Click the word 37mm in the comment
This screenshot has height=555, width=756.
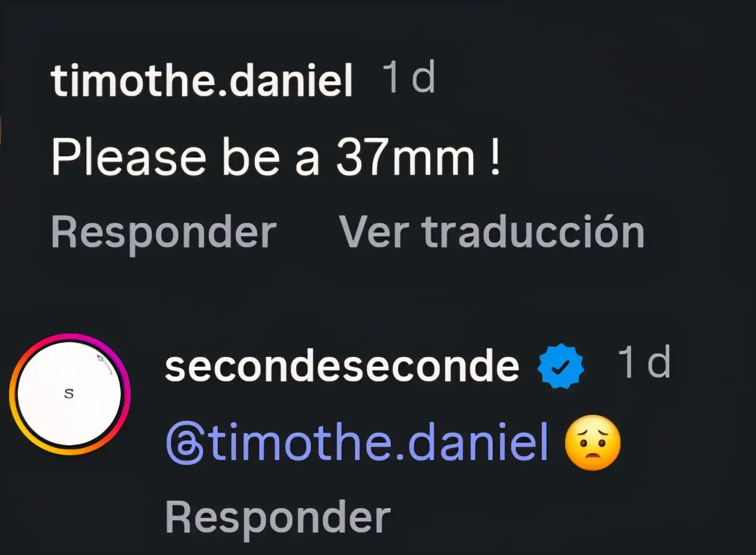(405, 157)
